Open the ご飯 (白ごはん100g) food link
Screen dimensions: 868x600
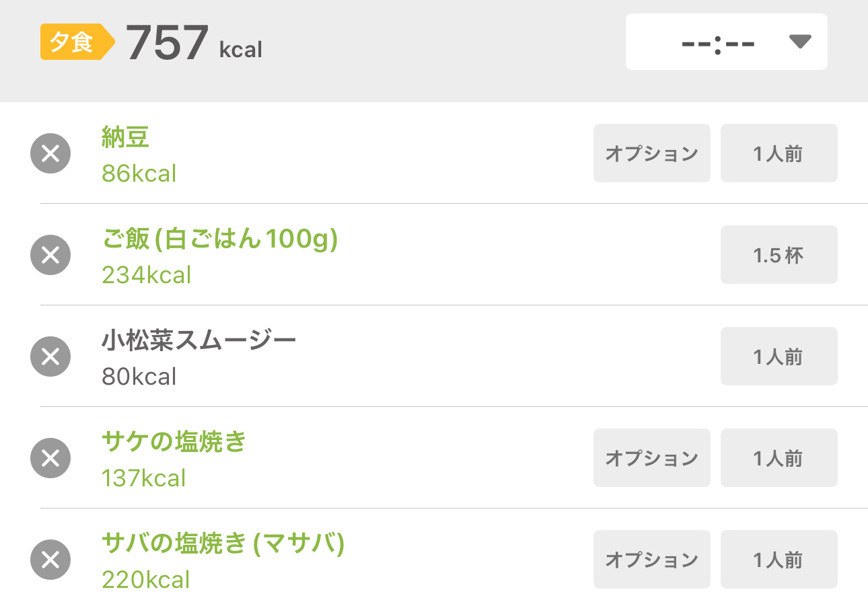(219, 239)
